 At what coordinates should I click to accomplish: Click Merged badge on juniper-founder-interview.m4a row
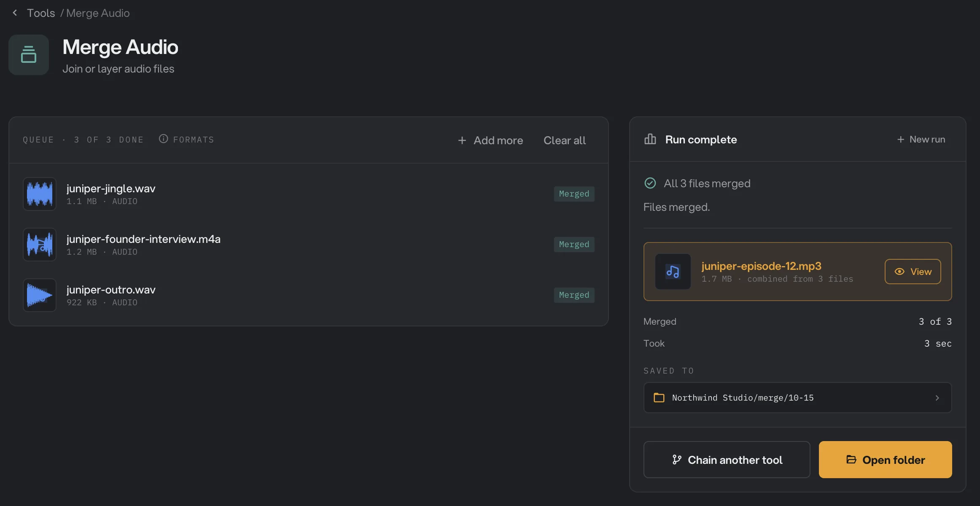pyautogui.click(x=574, y=245)
